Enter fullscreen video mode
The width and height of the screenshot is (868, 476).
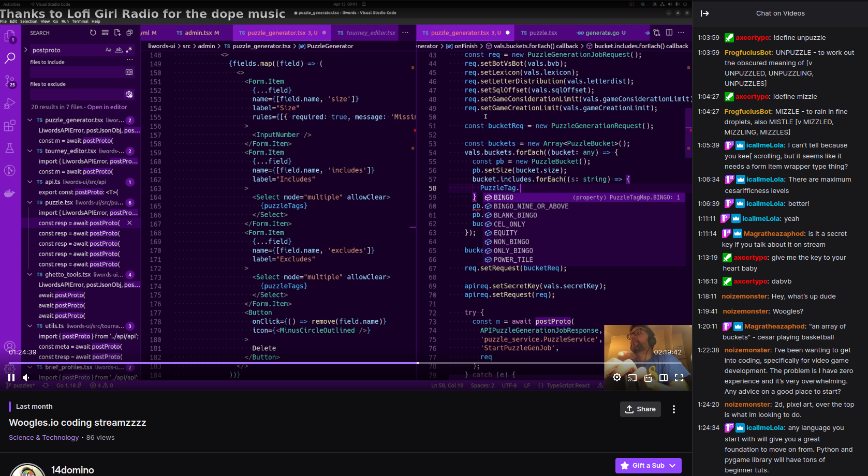point(679,378)
